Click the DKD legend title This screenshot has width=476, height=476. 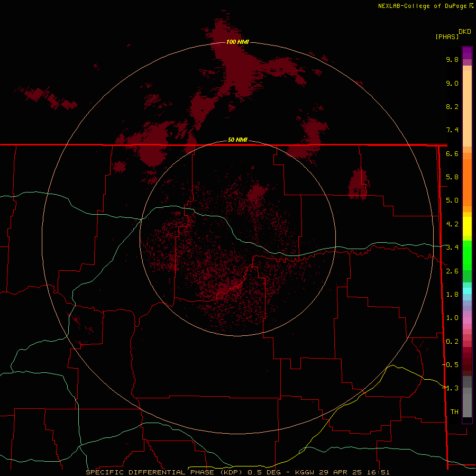[x=465, y=32]
